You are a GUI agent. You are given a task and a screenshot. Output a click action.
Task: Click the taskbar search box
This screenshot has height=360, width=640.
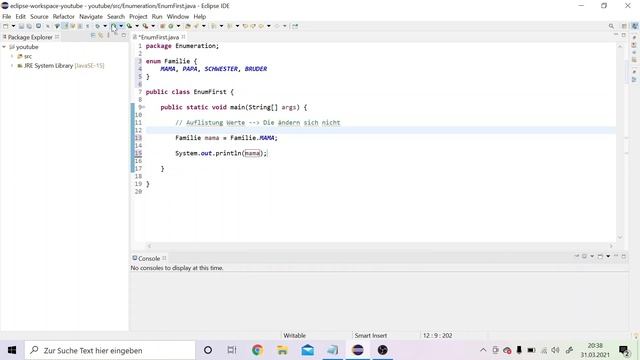point(110,350)
